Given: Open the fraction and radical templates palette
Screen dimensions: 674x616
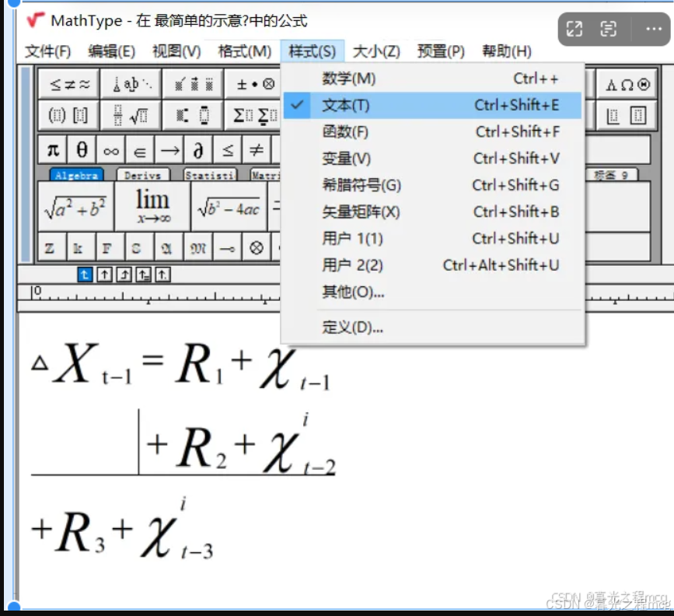Looking at the screenshot, I should tap(131, 115).
